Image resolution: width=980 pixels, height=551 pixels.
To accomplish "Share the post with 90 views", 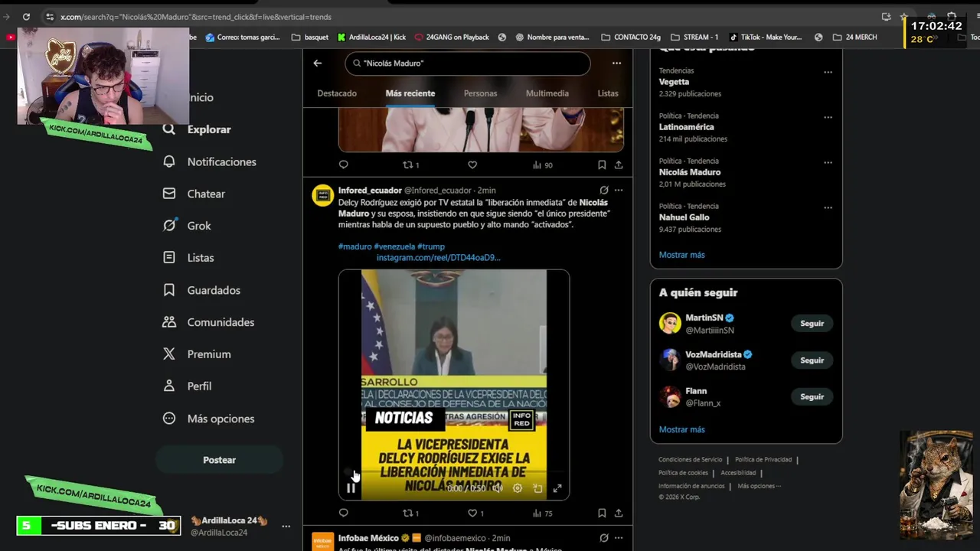I will tap(619, 165).
